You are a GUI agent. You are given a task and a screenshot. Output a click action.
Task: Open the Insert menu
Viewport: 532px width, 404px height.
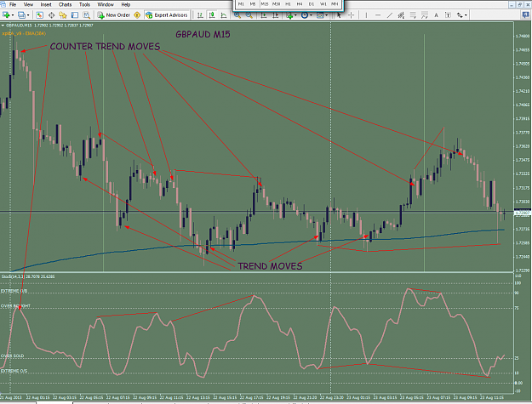46,4
